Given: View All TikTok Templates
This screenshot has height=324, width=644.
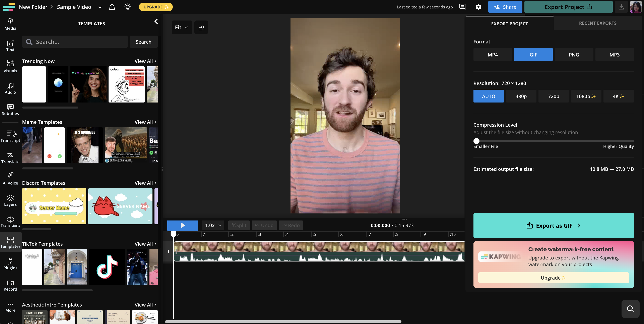Looking at the screenshot, I should [145, 244].
